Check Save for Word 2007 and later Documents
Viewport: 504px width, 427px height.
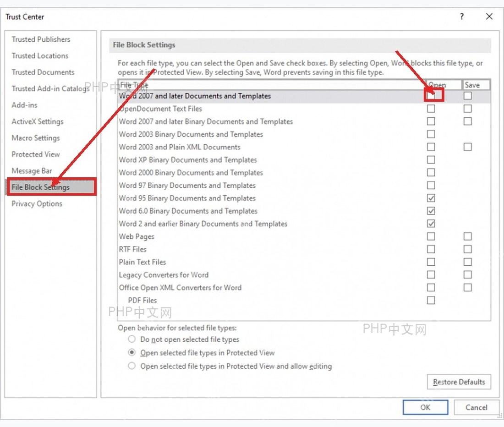click(x=468, y=96)
